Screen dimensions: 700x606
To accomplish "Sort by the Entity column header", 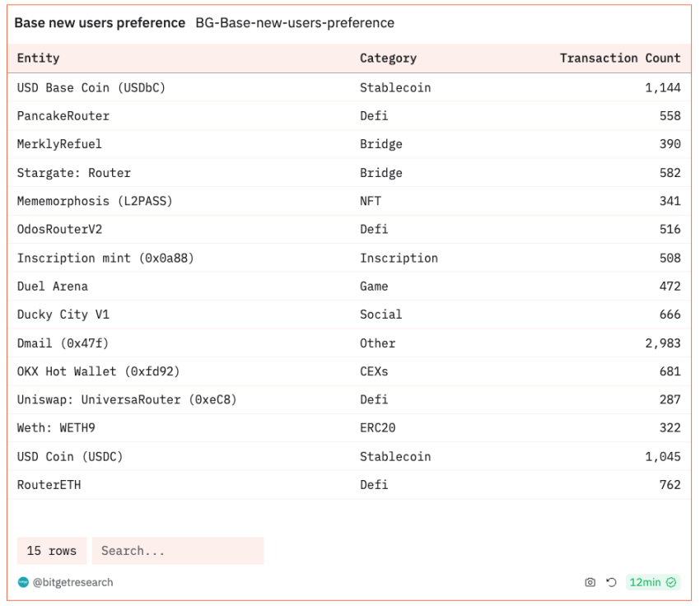I will point(39,58).
